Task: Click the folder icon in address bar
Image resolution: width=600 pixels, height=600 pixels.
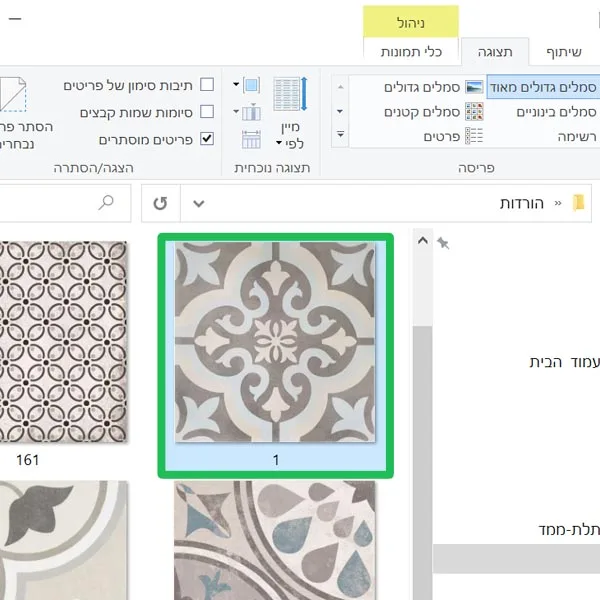Action: click(579, 202)
